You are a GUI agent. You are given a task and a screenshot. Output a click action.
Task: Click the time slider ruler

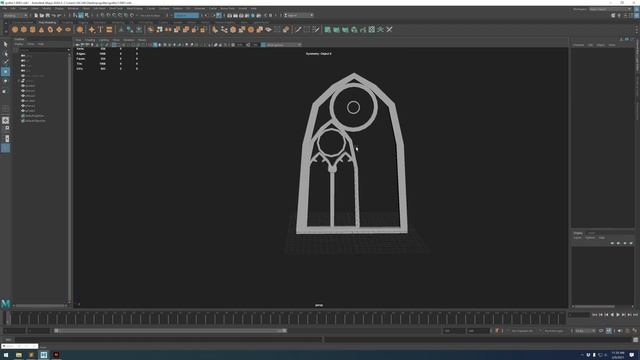(x=288, y=318)
